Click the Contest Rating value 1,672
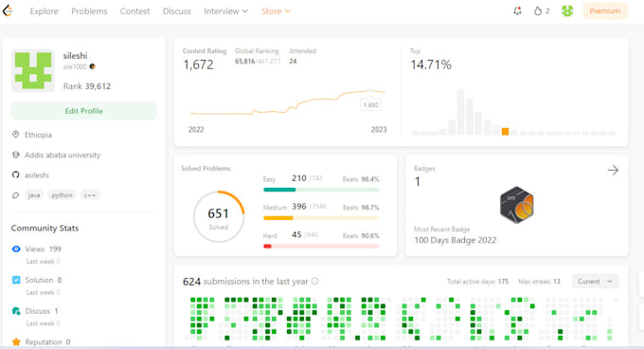644x349 pixels. [198, 64]
